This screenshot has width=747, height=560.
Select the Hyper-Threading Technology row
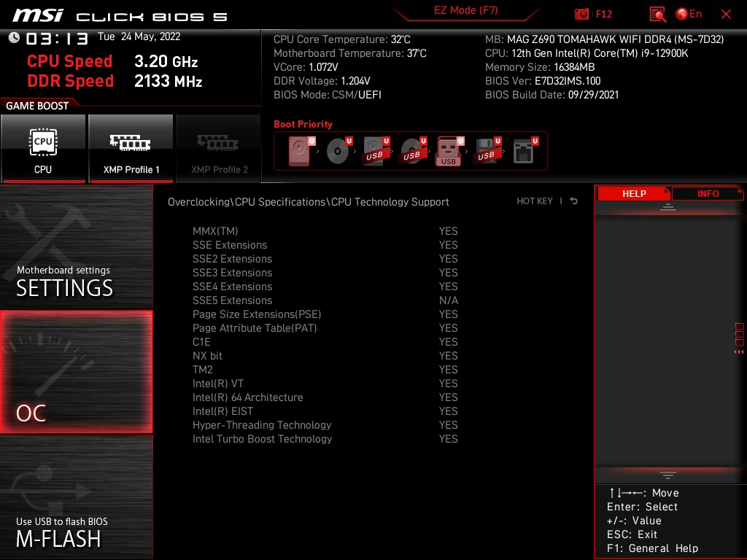point(325,425)
